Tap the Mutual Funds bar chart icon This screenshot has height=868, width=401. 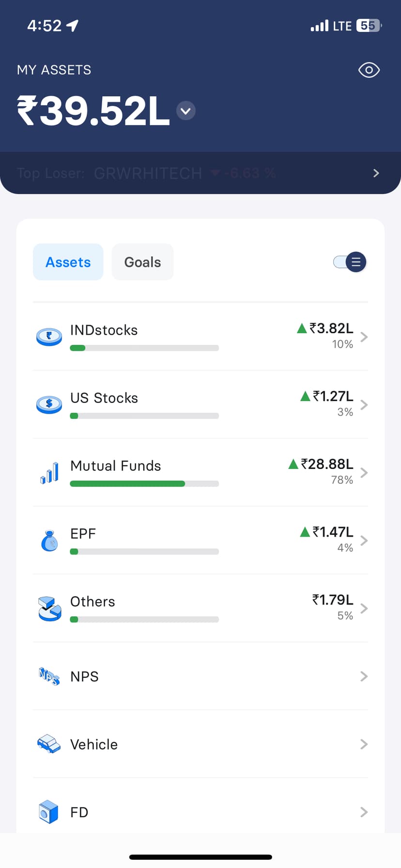pos(49,473)
